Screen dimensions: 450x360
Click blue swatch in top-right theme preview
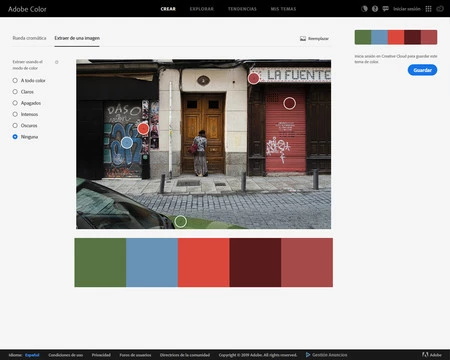379,37
